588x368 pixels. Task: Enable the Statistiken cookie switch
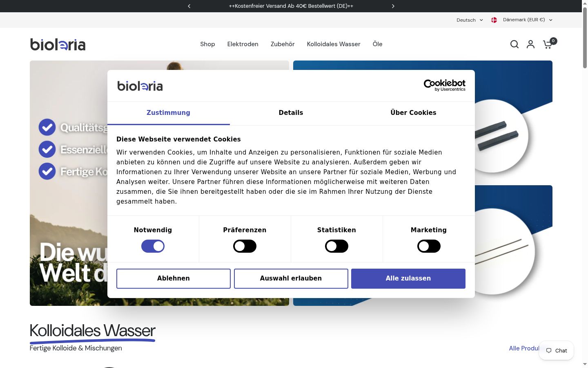click(x=336, y=246)
